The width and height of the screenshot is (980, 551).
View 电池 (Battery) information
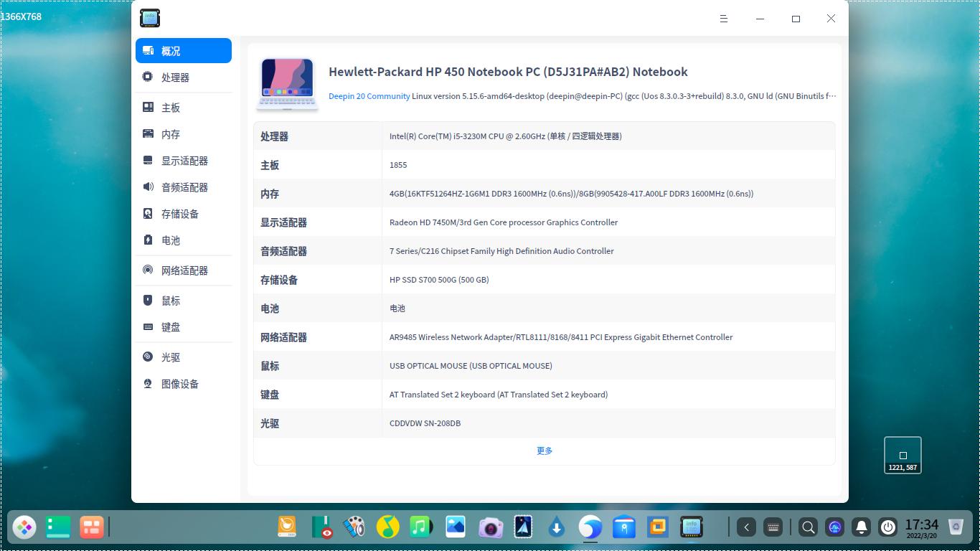(x=171, y=240)
